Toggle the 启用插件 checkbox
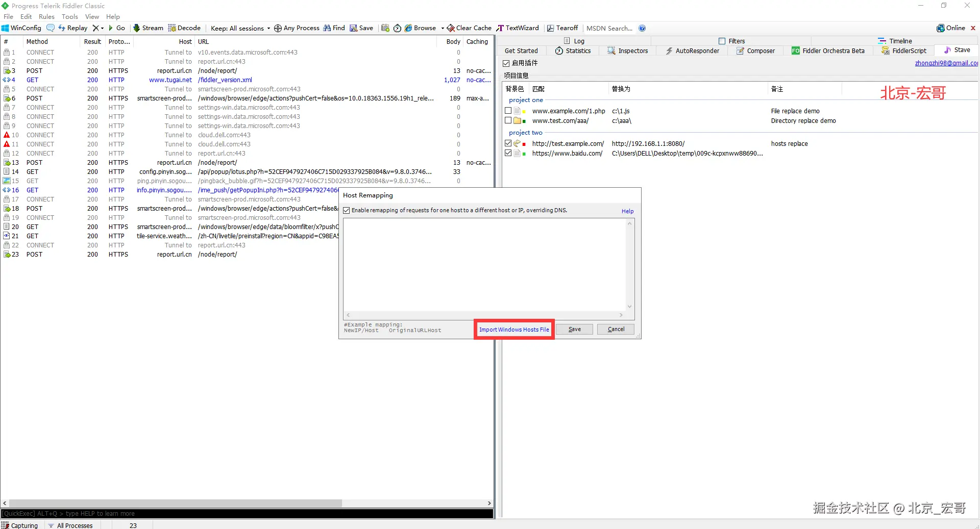This screenshot has width=980, height=529. 506,63
